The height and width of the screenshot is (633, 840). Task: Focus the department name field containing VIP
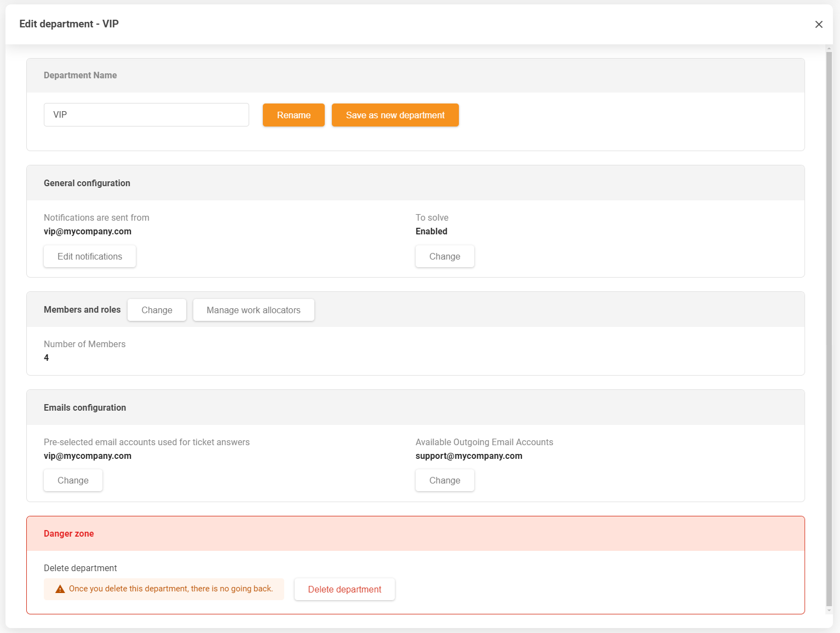click(146, 115)
